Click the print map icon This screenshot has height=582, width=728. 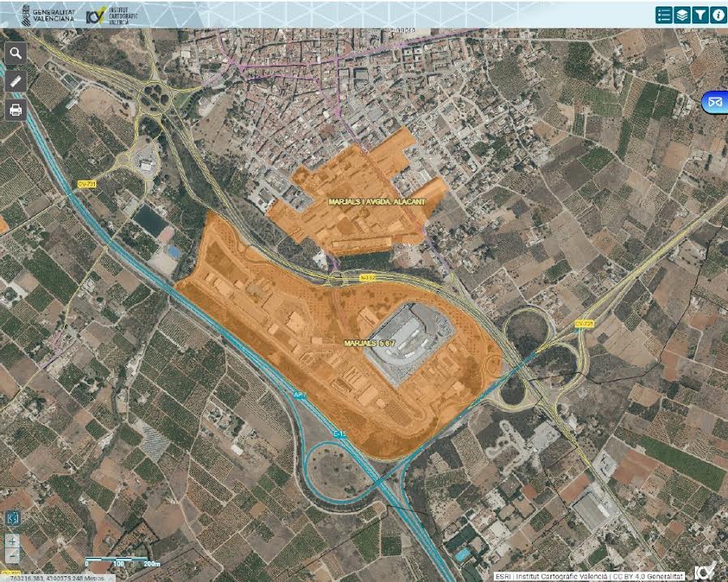[x=16, y=109]
